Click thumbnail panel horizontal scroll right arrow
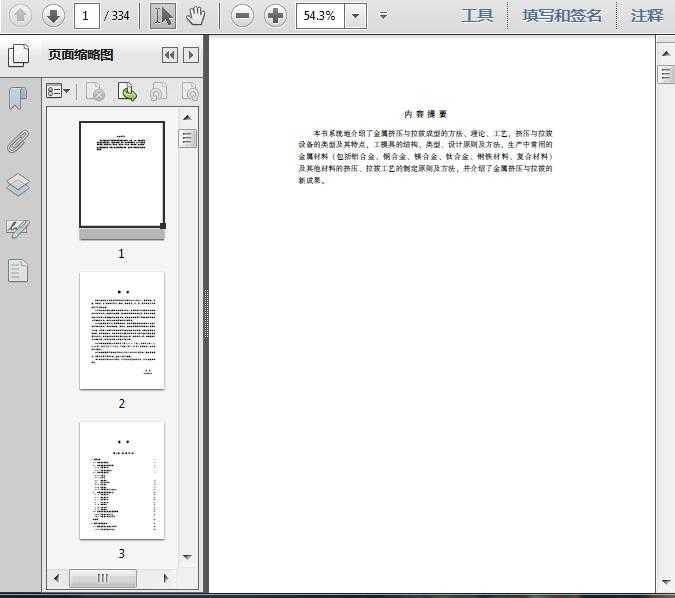The height and width of the screenshot is (598, 675). 166,578
